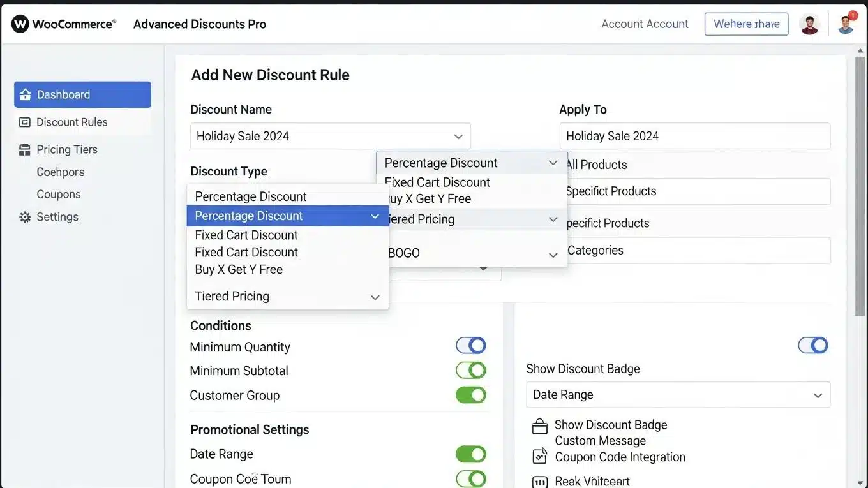Open the Coehpors sidebar item
868x488 pixels.
(x=61, y=172)
